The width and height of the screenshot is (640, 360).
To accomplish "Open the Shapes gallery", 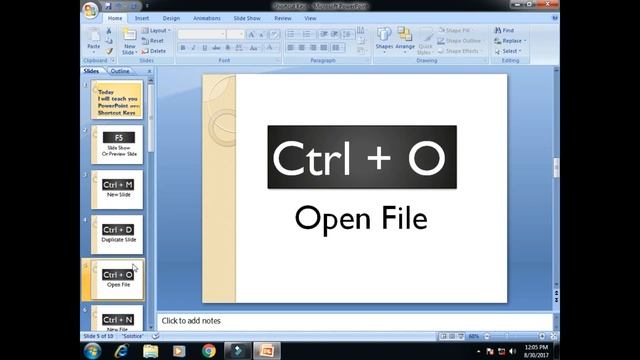I will pyautogui.click(x=384, y=39).
